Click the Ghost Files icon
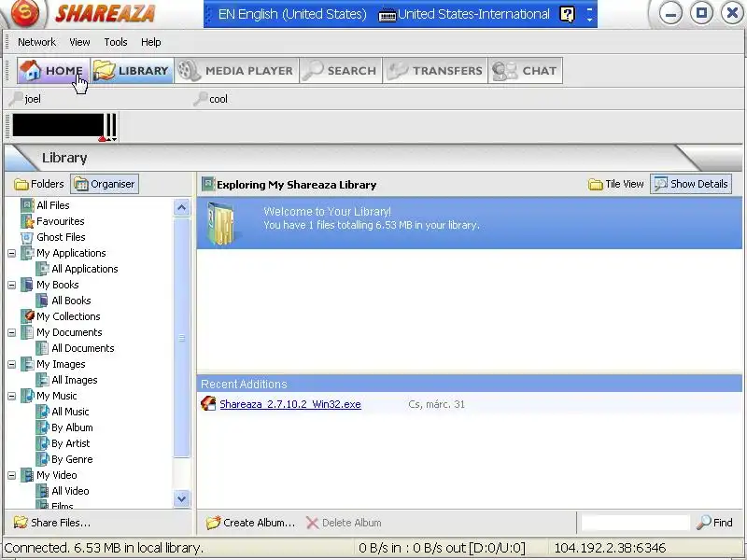Screen dimensions: 747x560 pyautogui.click(x=28, y=237)
